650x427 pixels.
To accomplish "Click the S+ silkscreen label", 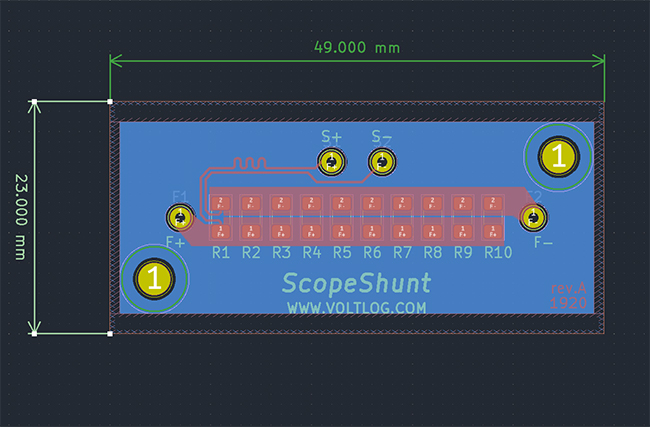I will (x=331, y=136).
